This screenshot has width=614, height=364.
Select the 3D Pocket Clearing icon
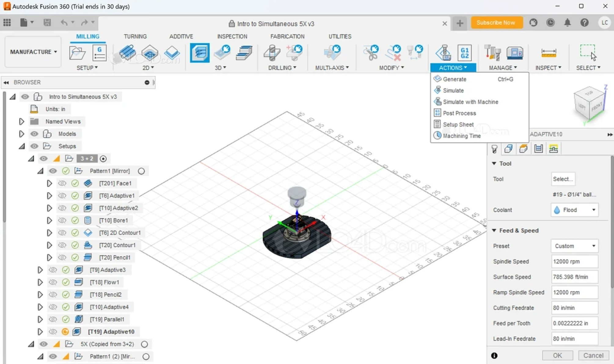[222, 53]
